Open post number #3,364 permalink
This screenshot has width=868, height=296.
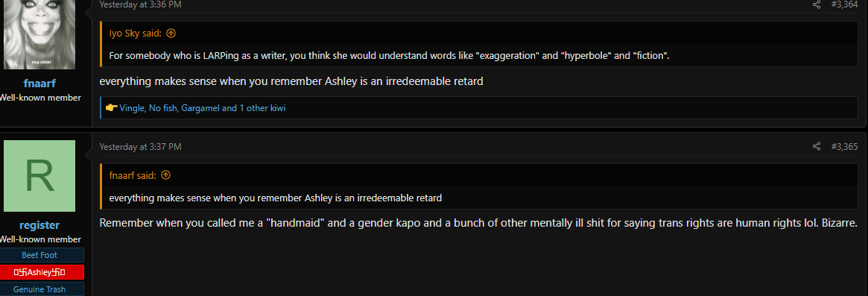click(x=844, y=4)
